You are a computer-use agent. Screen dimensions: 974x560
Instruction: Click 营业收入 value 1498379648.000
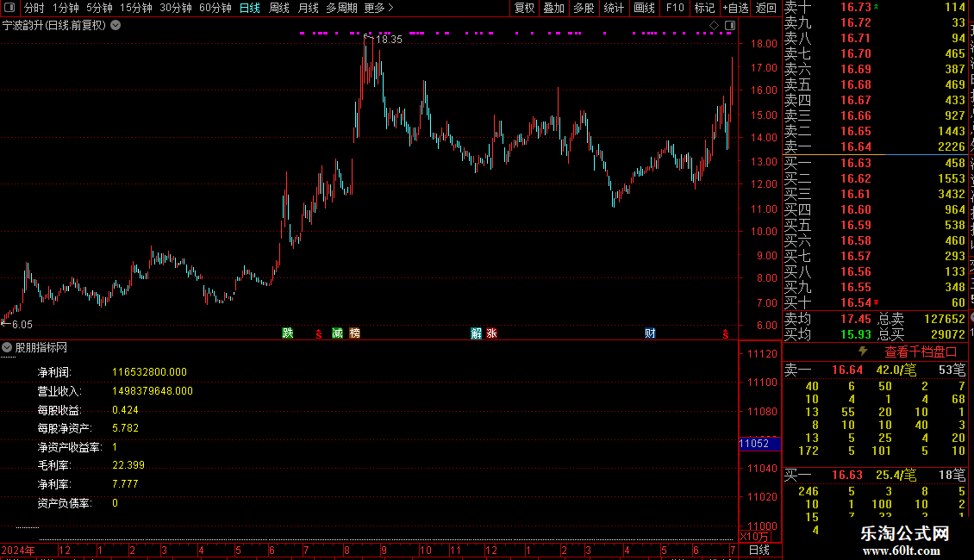pyautogui.click(x=153, y=391)
